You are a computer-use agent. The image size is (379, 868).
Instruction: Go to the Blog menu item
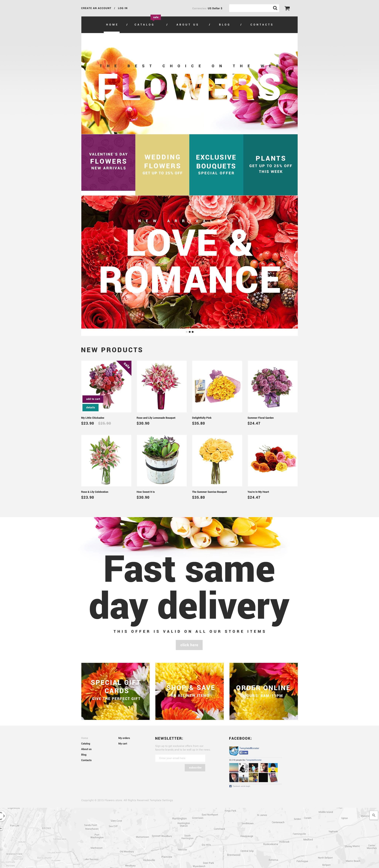[225, 25]
